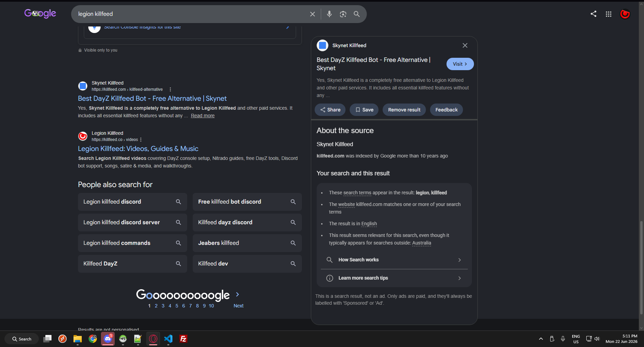Go to results page 10
The height and width of the screenshot is (347, 644).
(211, 306)
